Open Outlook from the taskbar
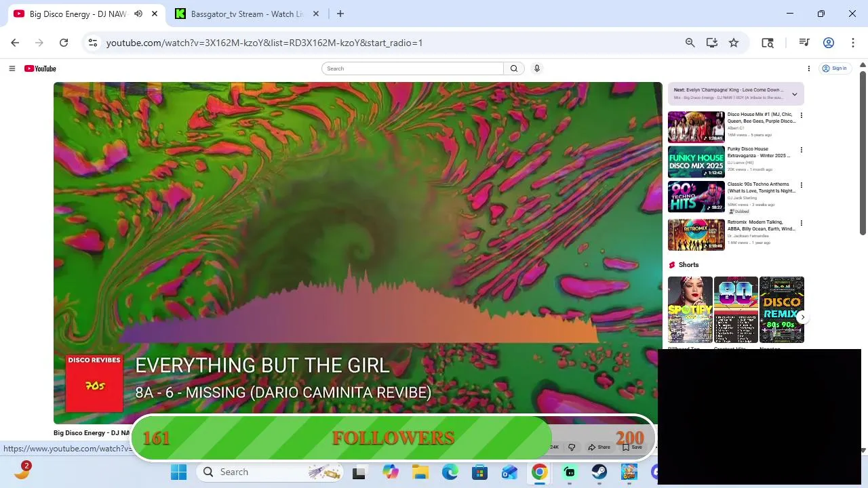Screen dimensions: 868x488 point(509,472)
